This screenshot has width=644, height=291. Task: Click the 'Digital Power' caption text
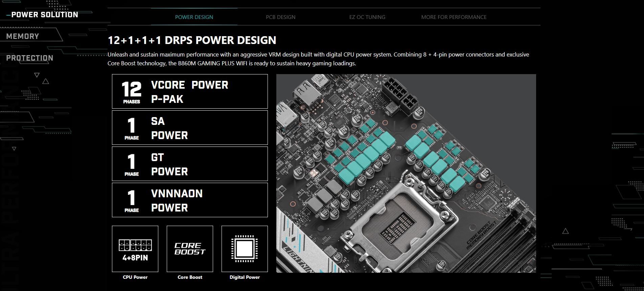click(x=245, y=277)
